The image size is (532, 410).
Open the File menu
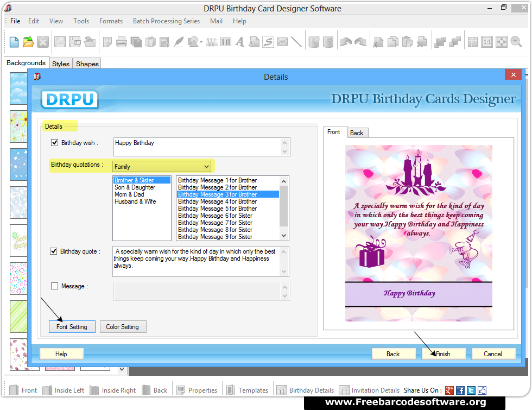(x=15, y=21)
